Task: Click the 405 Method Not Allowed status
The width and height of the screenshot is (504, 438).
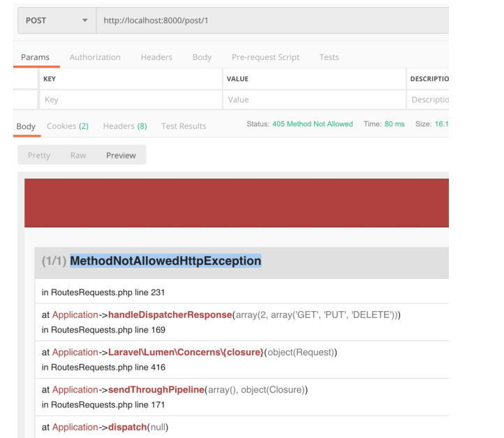Action: [313, 124]
